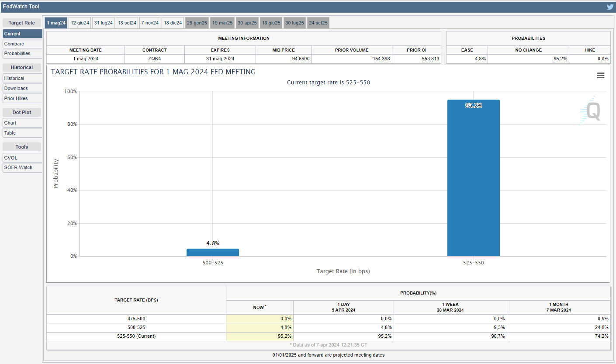Image resolution: width=616 pixels, height=364 pixels.
Task: Select the 12 giu24 meeting tab
Action: 80,23
